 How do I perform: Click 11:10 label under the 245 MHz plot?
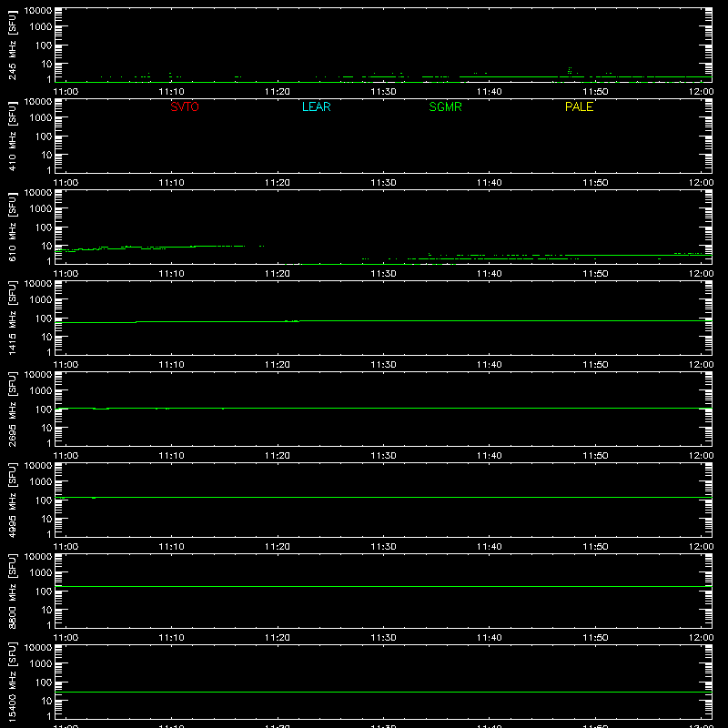pyautogui.click(x=171, y=92)
